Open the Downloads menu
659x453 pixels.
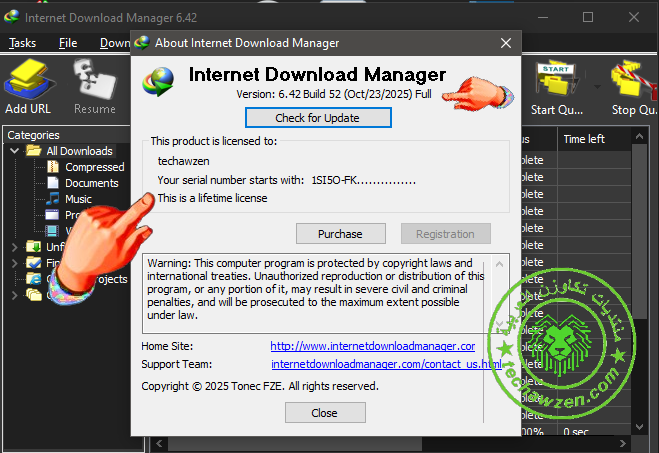pos(115,43)
